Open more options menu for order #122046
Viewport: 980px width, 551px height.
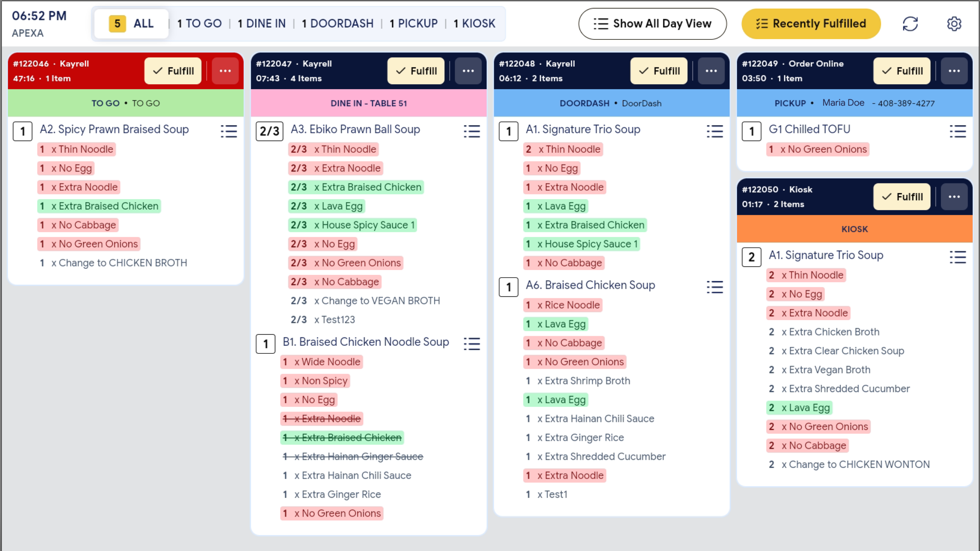225,71
